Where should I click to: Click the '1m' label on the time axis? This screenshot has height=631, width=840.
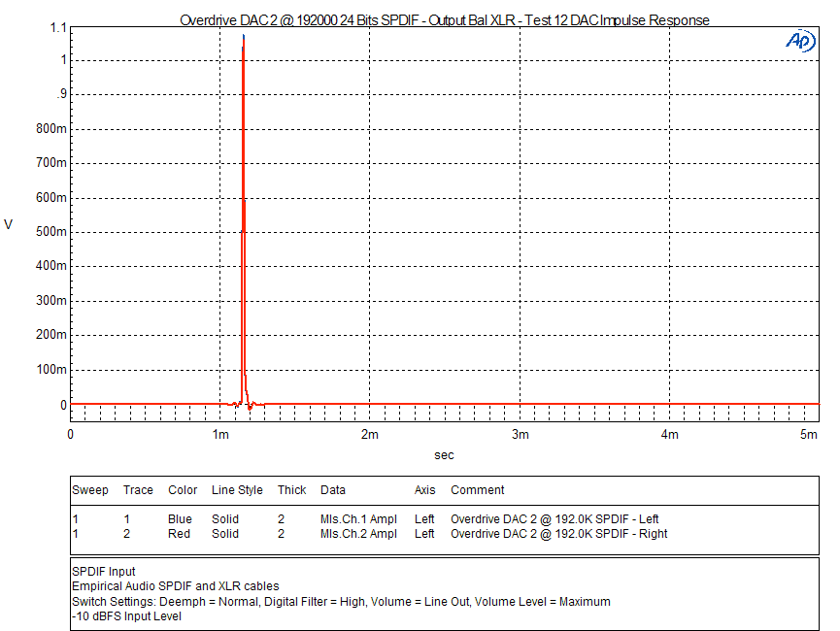coord(220,434)
